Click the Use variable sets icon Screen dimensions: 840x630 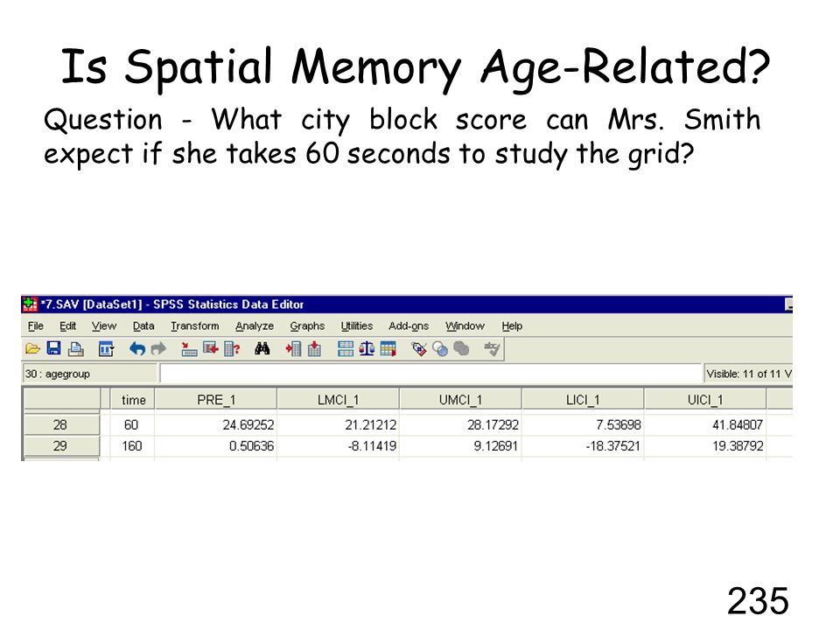click(x=440, y=349)
